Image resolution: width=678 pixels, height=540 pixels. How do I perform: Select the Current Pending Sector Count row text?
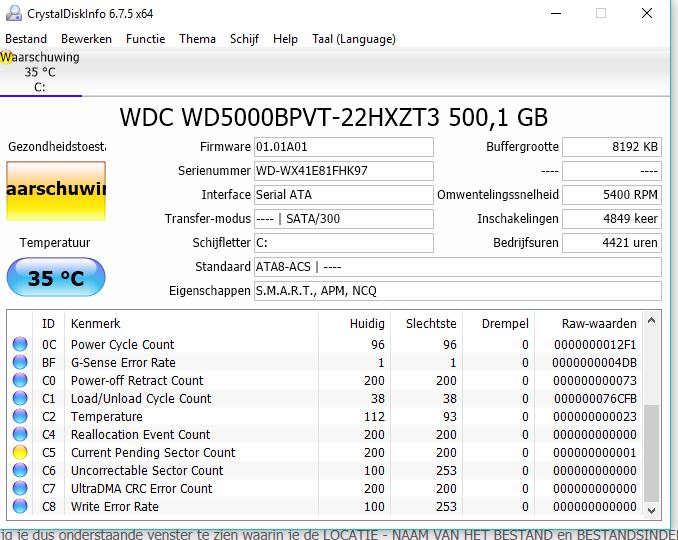(x=153, y=453)
